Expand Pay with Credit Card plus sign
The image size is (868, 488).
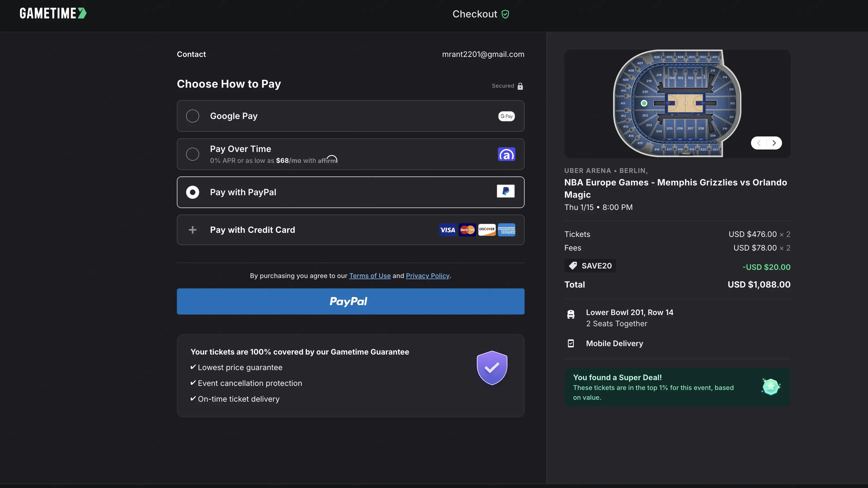pyautogui.click(x=192, y=230)
